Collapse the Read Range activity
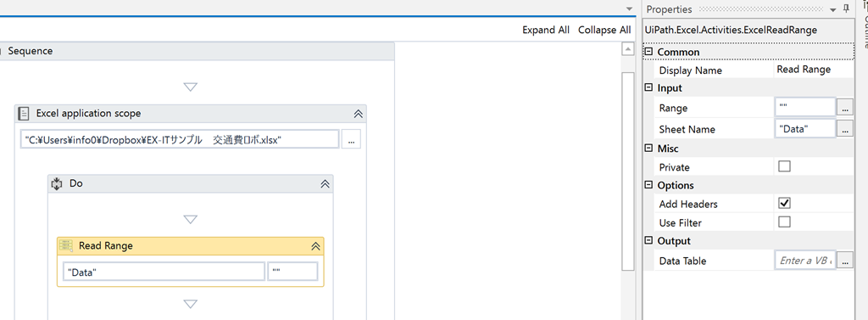The width and height of the screenshot is (868, 320). click(315, 245)
